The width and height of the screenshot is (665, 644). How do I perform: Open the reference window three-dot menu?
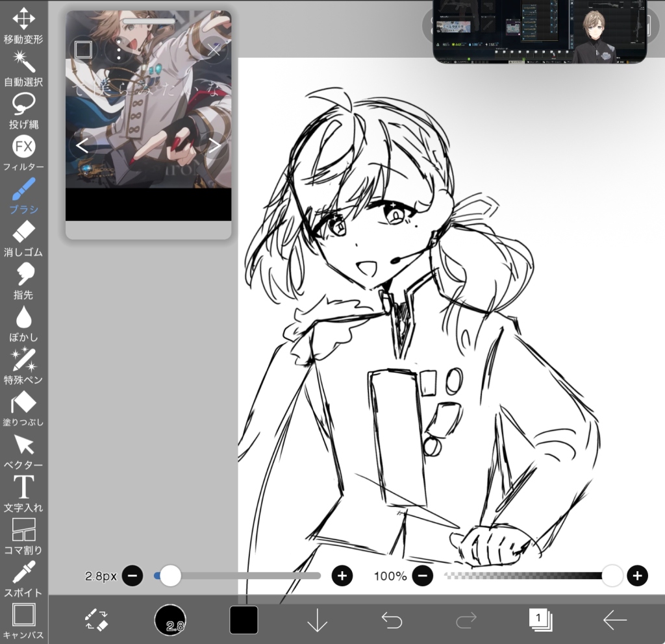pos(119,50)
